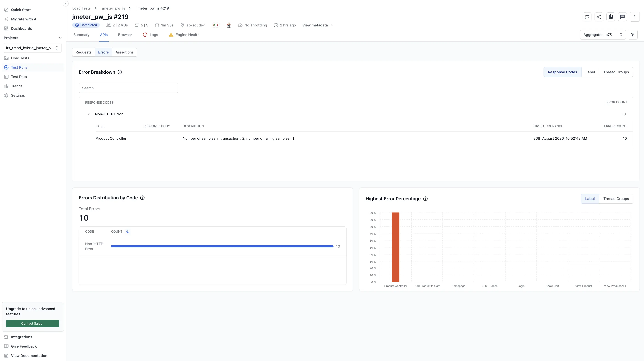644x361 pixels.
Task: Click the red Product Controller chart bar
Action: pyautogui.click(x=396, y=247)
